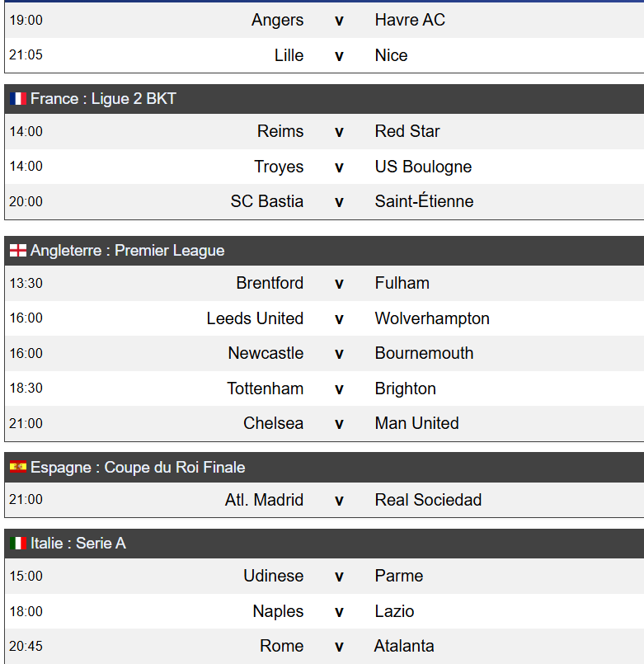Screen dimensions: 644x664
Task: Click the Italy flag icon beside Serie A
Action: click(18, 544)
